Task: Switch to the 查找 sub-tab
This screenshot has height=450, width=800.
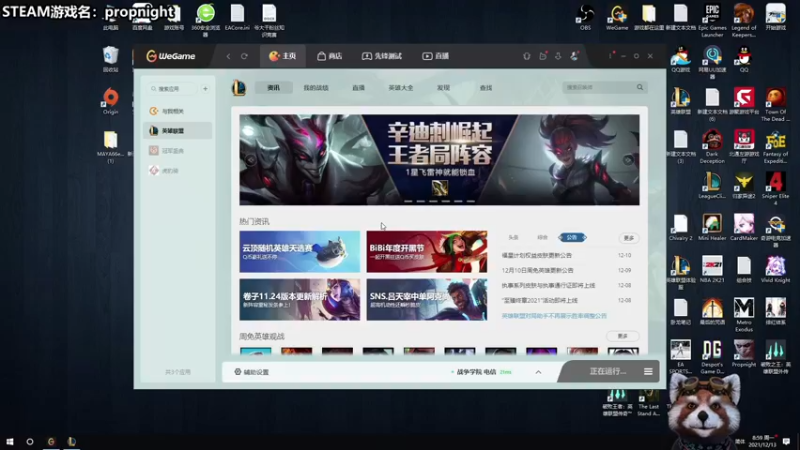Action: coord(486,88)
